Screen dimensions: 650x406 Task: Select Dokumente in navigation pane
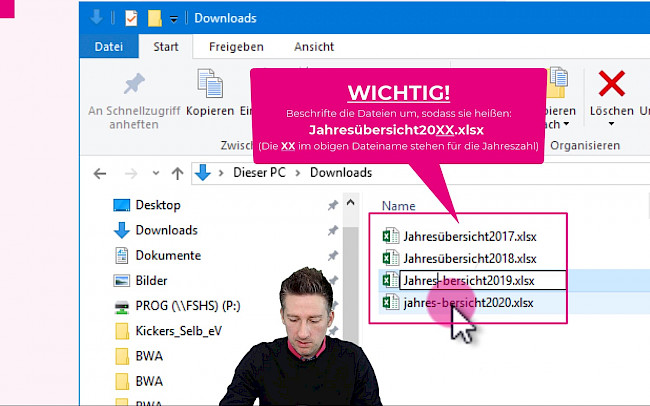168,255
